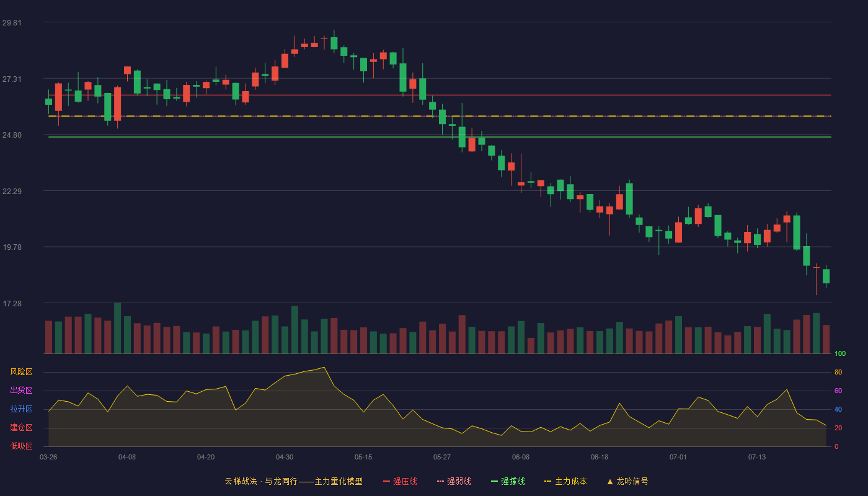Click the red 强压线 legend line marker
This screenshot has height=496, width=868.
click(x=386, y=481)
